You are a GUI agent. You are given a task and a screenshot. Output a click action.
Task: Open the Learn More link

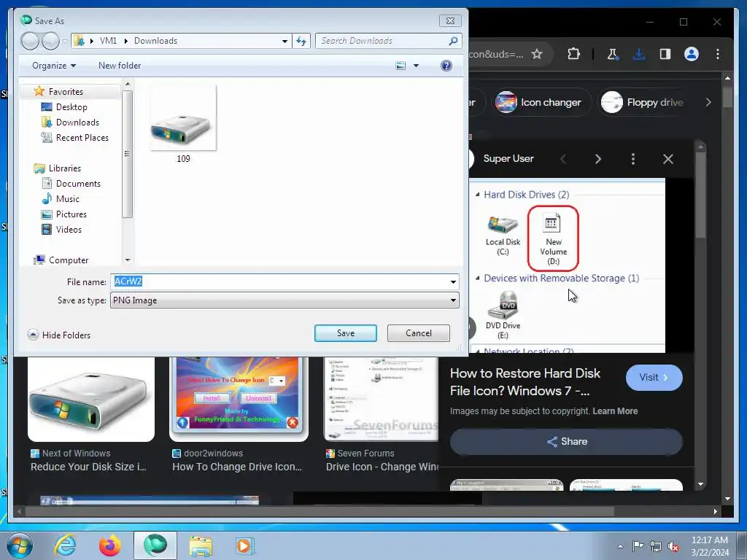[615, 411]
